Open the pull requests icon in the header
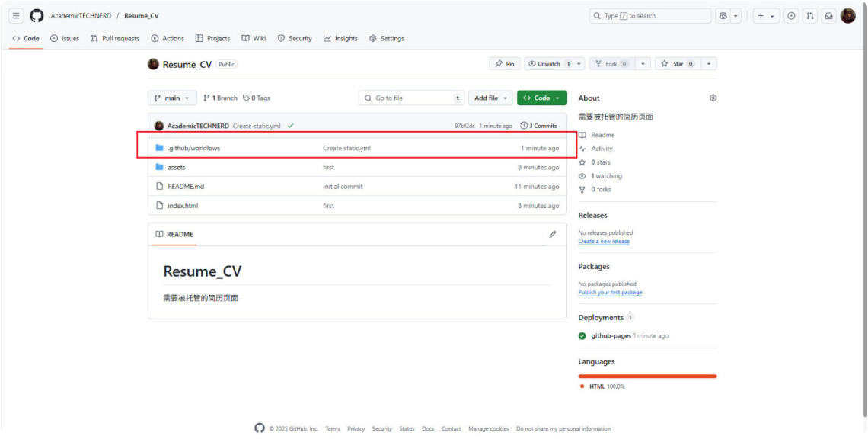 (x=810, y=16)
